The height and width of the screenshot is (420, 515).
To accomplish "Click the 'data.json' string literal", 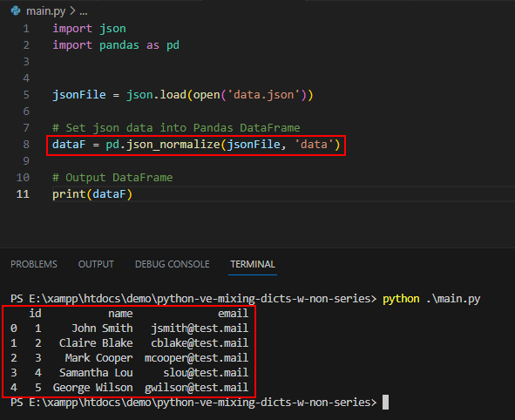I will point(264,95).
